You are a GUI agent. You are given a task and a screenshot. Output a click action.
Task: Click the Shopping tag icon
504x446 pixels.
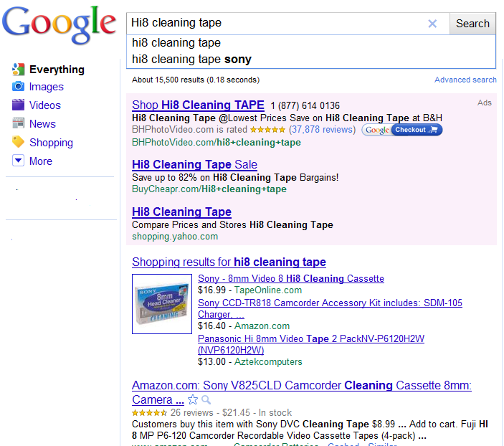(x=18, y=142)
